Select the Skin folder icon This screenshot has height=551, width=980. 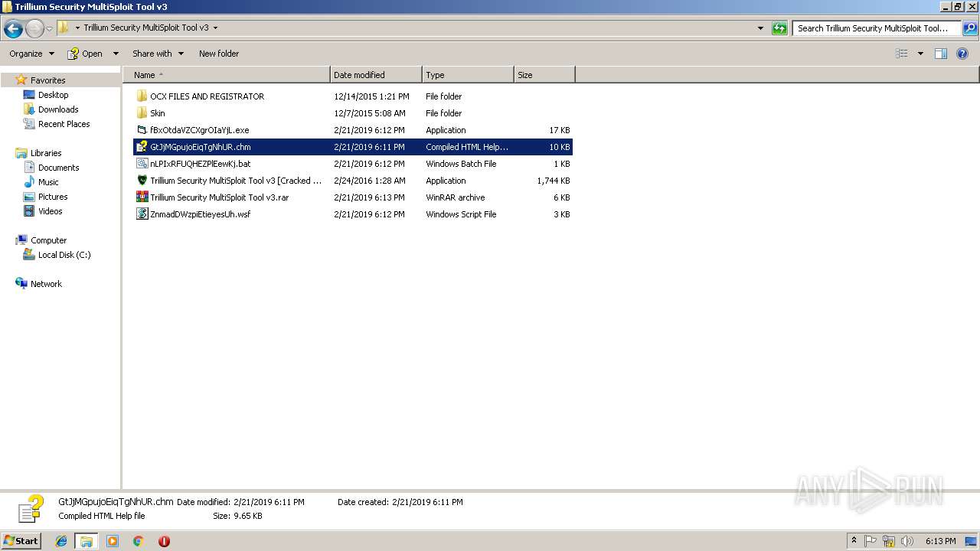tap(142, 113)
